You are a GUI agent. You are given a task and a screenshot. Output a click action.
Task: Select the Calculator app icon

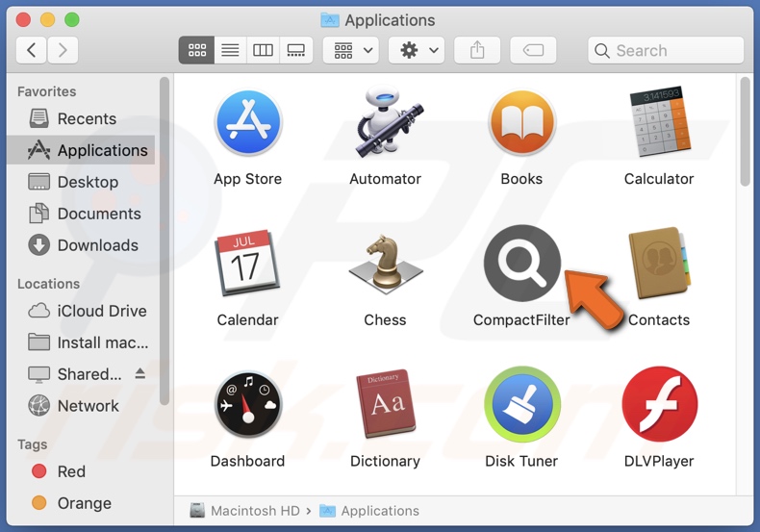tap(660, 122)
